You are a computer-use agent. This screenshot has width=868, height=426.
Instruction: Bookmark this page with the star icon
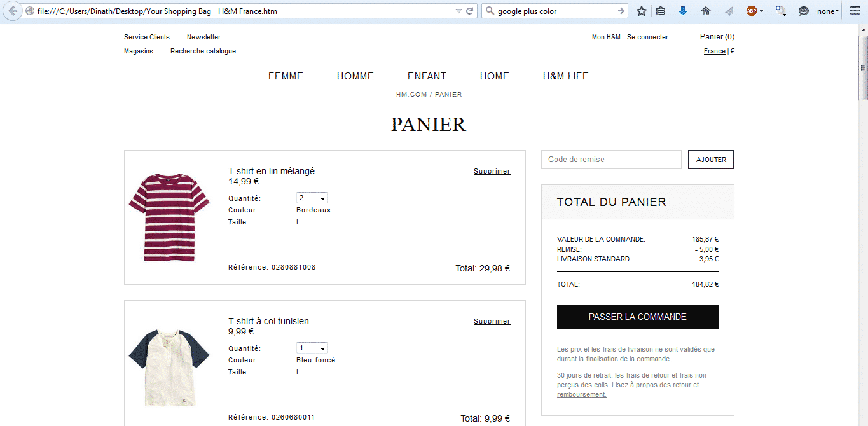click(642, 11)
